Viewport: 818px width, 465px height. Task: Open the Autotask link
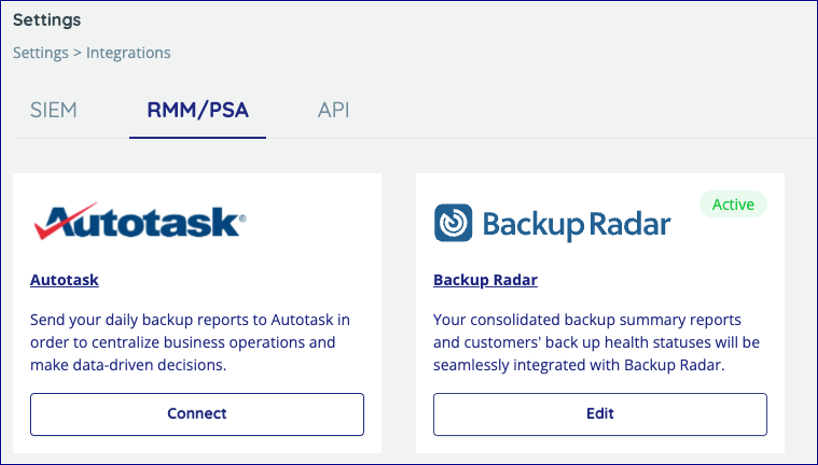point(64,280)
